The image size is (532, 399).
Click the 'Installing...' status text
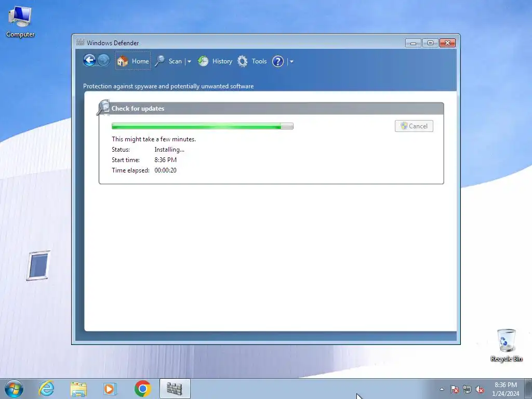point(169,150)
